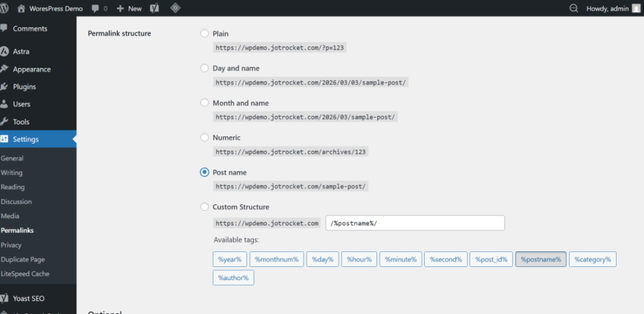Viewport: 644px width, 314px height.
Task: Select the Custom Structure radio button
Action: tap(204, 207)
